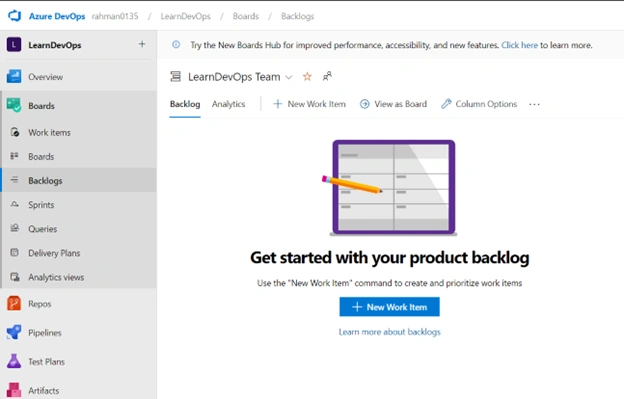624x399 pixels.
Task: Click the backlog icon beside LearnDevOps Team
Action: tap(176, 76)
